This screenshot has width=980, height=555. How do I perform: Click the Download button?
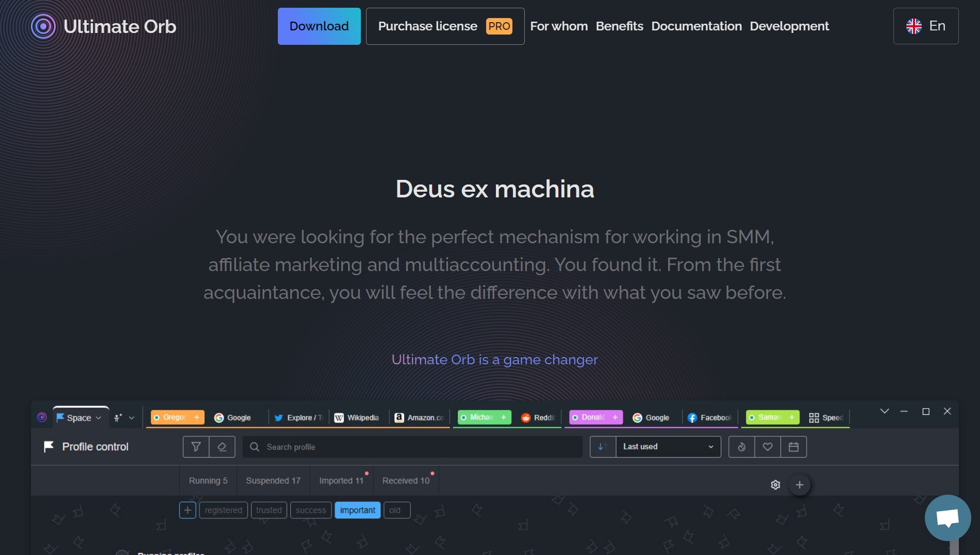[x=319, y=26]
